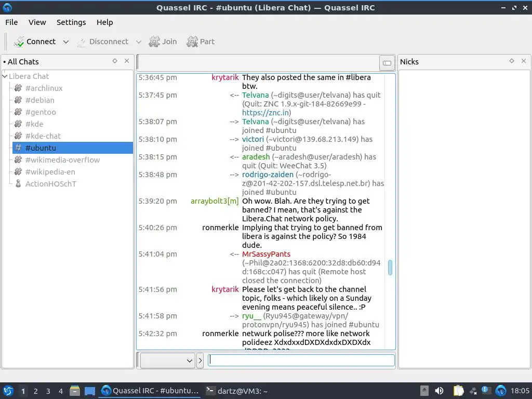Click the channel topic field
This screenshot has width=532, height=399.
258,63
